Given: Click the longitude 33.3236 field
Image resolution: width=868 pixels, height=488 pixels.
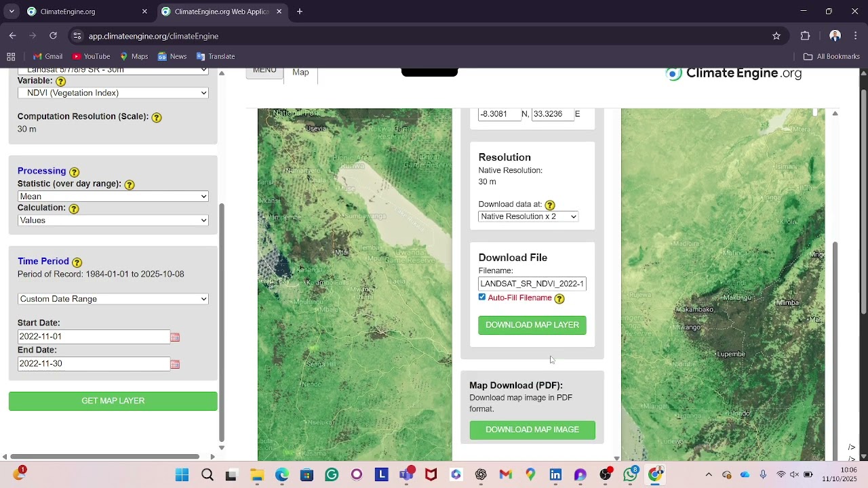Looking at the screenshot, I should tap(552, 114).
